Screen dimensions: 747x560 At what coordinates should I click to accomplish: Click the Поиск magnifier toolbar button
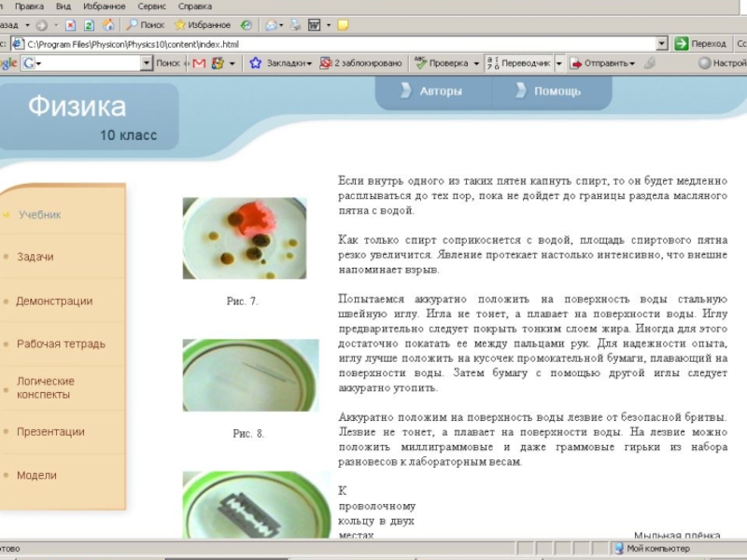coord(146,25)
